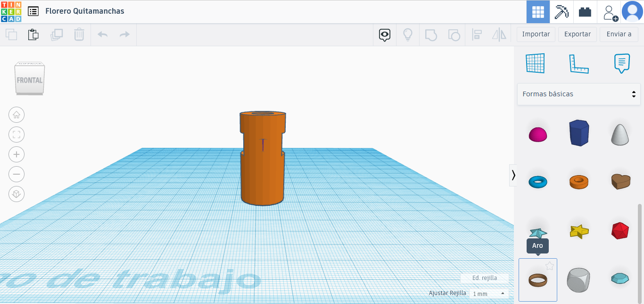The width and height of the screenshot is (644, 304).
Task: Click the Ungroup shapes icon
Action: pyautogui.click(x=454, y=34)
